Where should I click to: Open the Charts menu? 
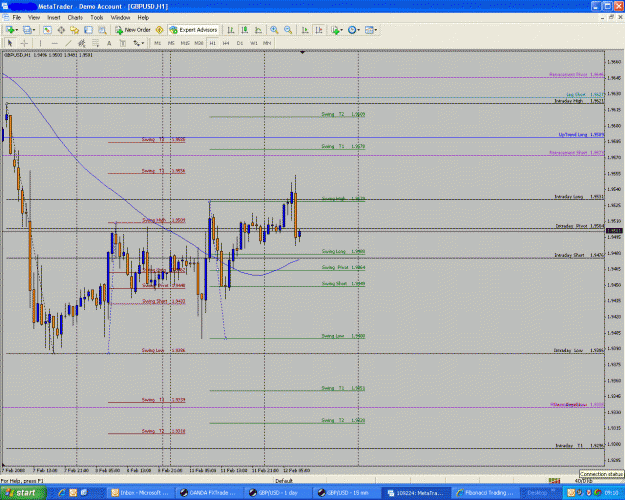click(x=75, y=18)
